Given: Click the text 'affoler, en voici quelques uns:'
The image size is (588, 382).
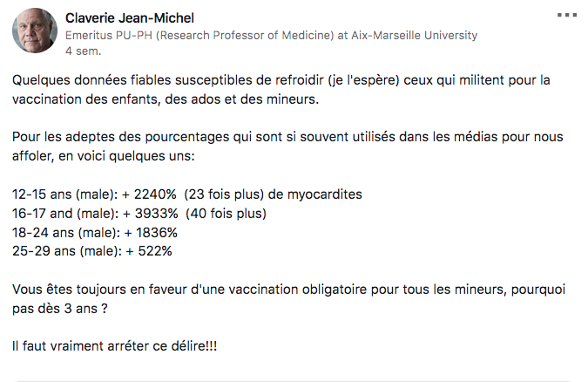Looking at the screenshot, I should [x=104, y=156].
